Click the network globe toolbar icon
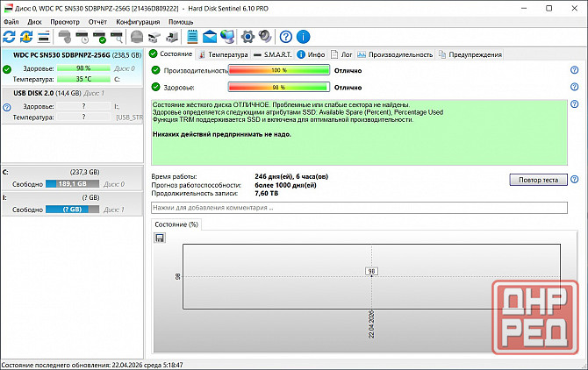This screenshot has height=370, width=588. [226, 36]
